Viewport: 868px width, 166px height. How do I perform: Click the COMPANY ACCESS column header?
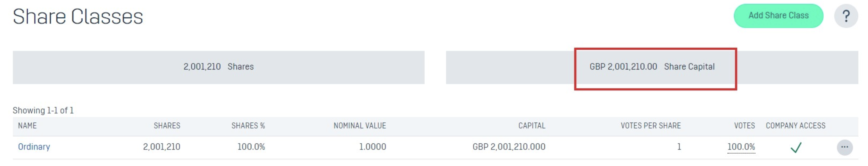click(x=795, y=126)
